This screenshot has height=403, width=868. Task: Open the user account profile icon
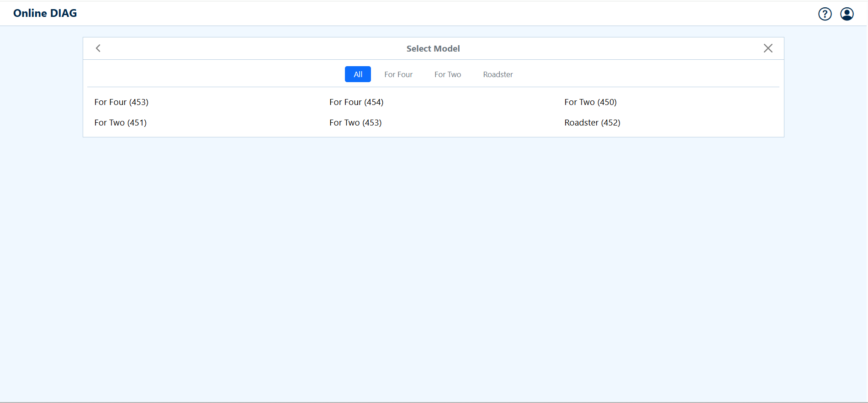pyautogui.click(x=847, y=14)
